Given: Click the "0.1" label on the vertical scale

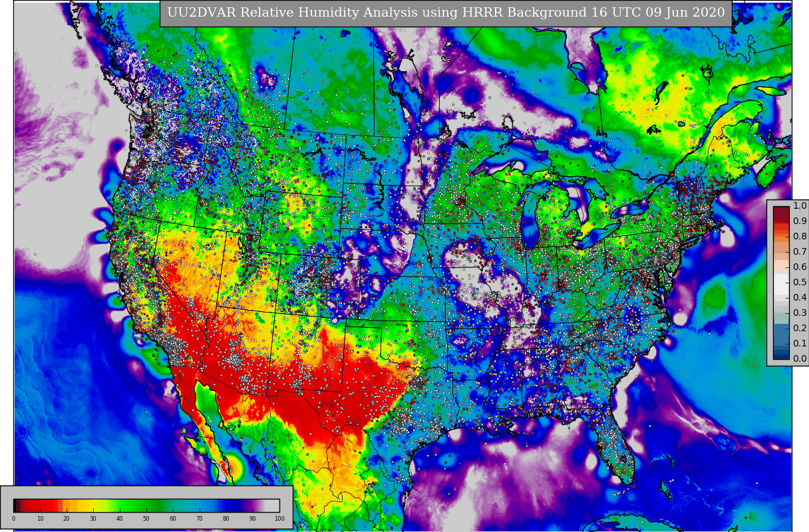Looking at the screenshot, I should click(x=800, y=344).
